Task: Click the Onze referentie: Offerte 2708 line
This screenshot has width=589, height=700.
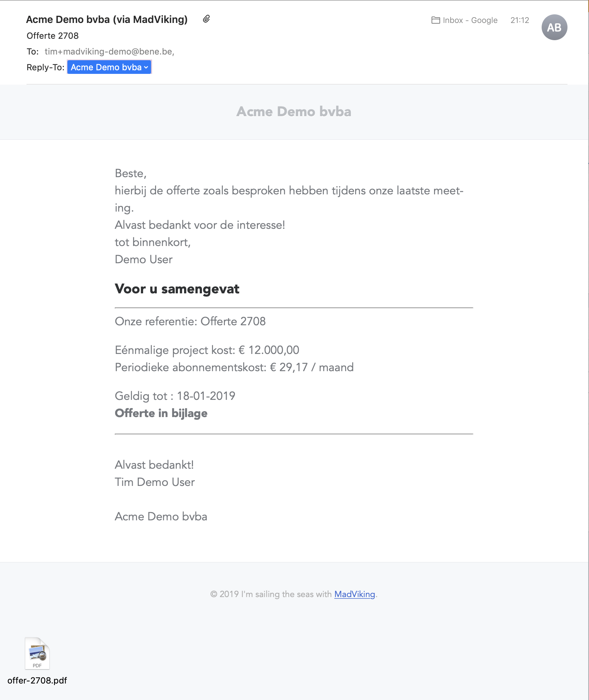Action: click(x=190, y=321)
